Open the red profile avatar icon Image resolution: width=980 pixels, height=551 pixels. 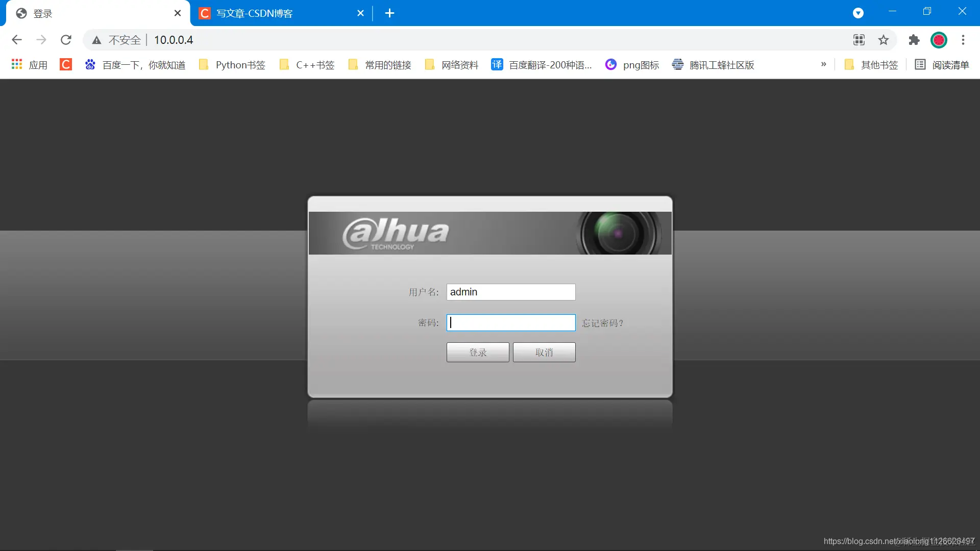pos(939,40)
